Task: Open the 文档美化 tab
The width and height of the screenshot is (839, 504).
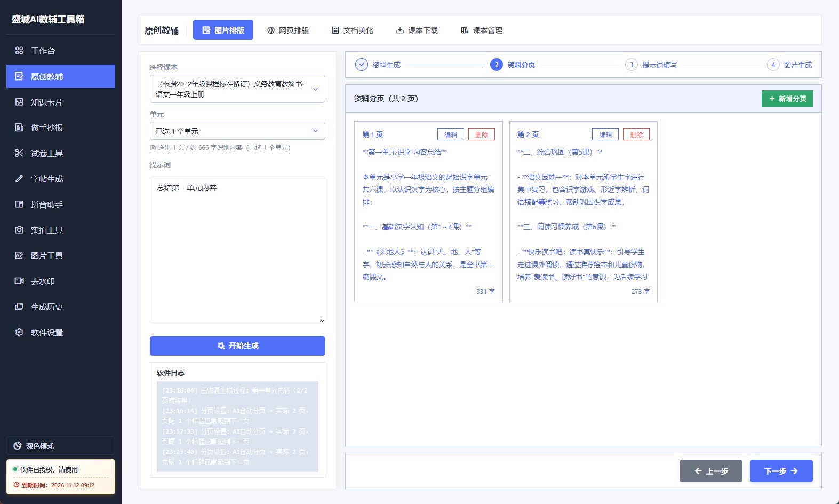Action: (x=353, y=30)
